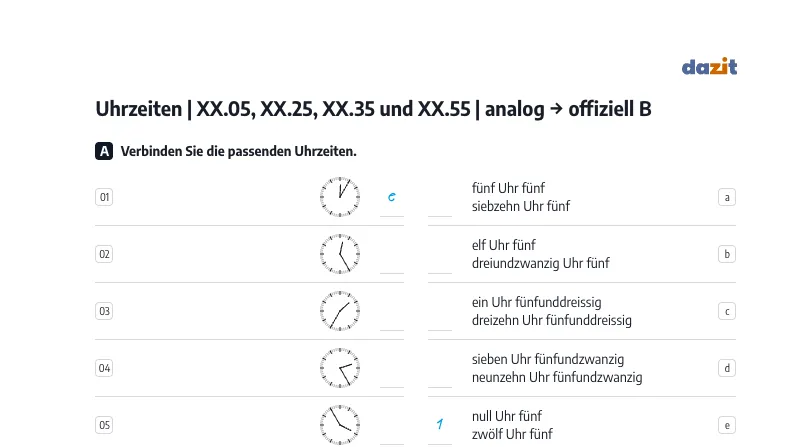Click the letter label c box
Image resolution: width=794 pixels, height=447 pixels.
(x=727, y=311)
